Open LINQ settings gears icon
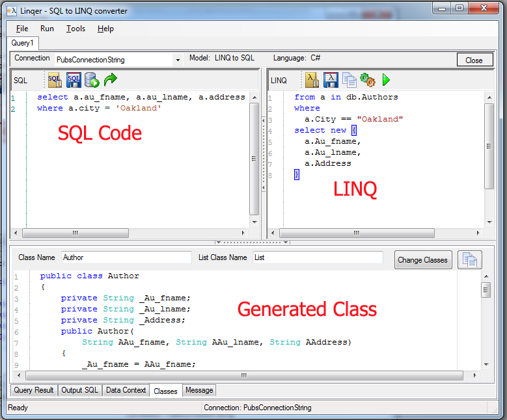Viewport: 507px width, 420px height. point(368,80)
